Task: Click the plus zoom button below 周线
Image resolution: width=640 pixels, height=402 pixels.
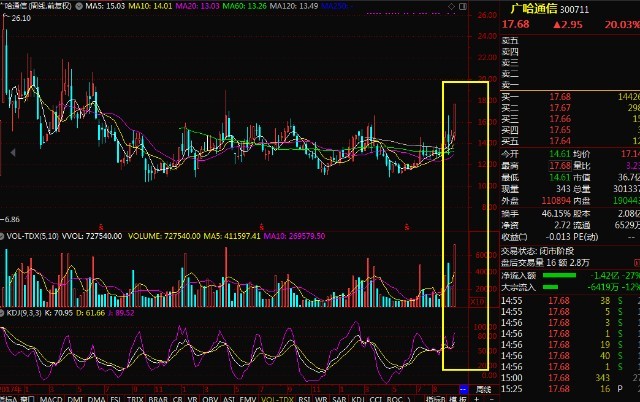Action: point(477,398)
